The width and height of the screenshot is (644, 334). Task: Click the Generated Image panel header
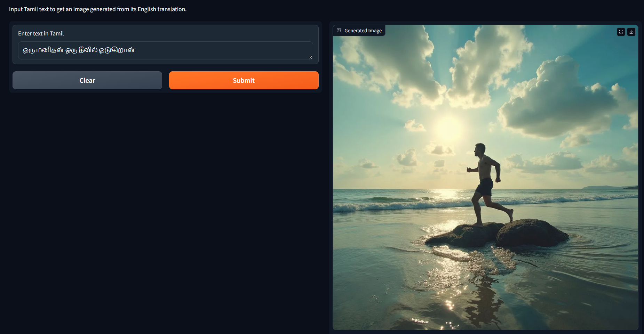click(x=359, y=30)
